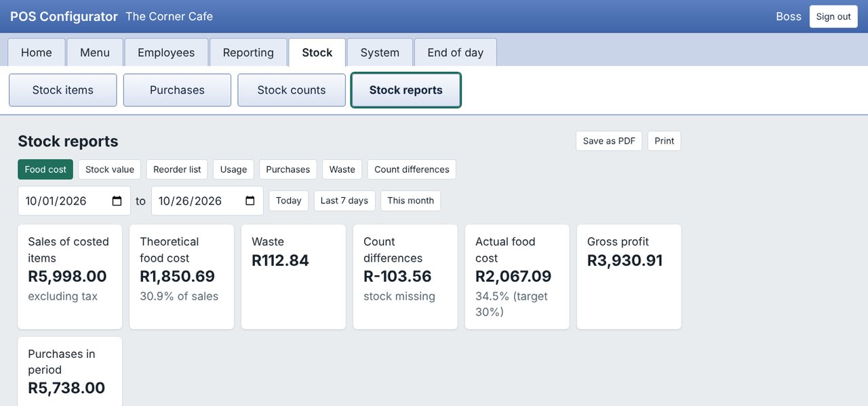The image size is (868, 406).
Task: Open the System tab
Action: (x=380, y=52)
